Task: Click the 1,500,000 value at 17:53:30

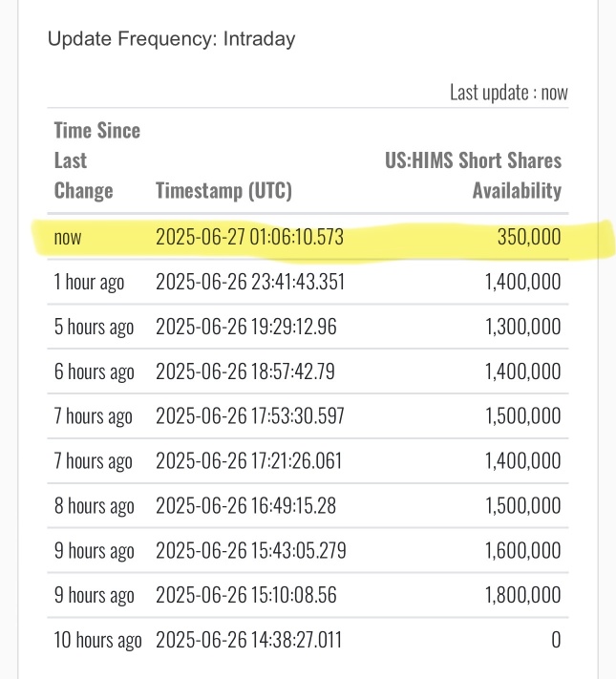Action: [522, 416]
